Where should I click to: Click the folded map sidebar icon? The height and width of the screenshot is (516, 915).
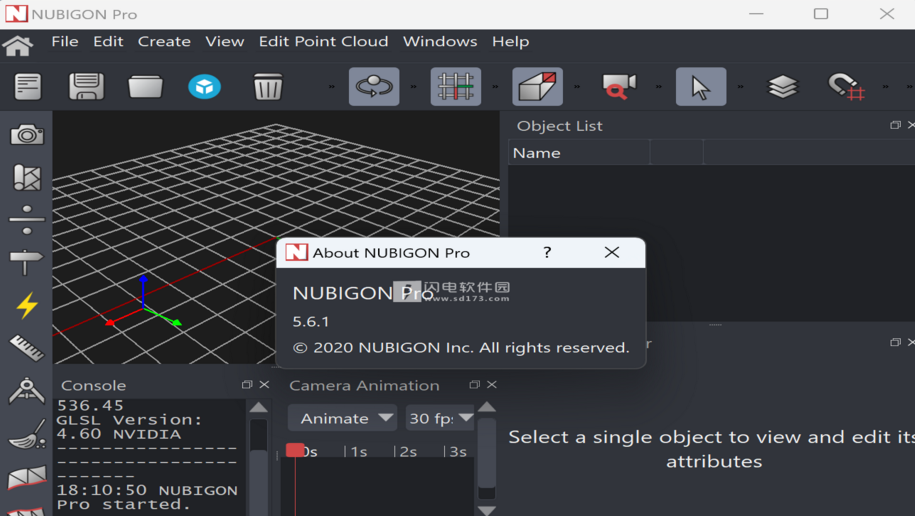(x=27, y=177)
